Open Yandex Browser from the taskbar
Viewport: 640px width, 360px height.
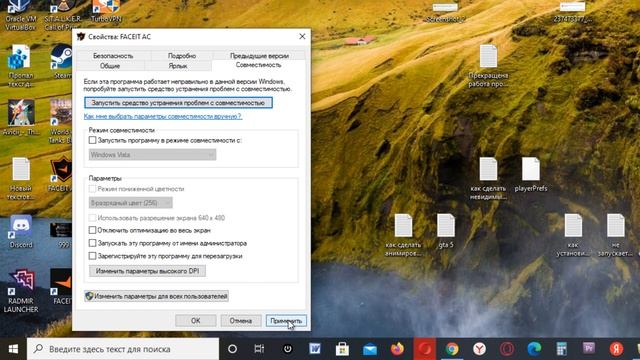pyautogui.click(x=480, y=349)
